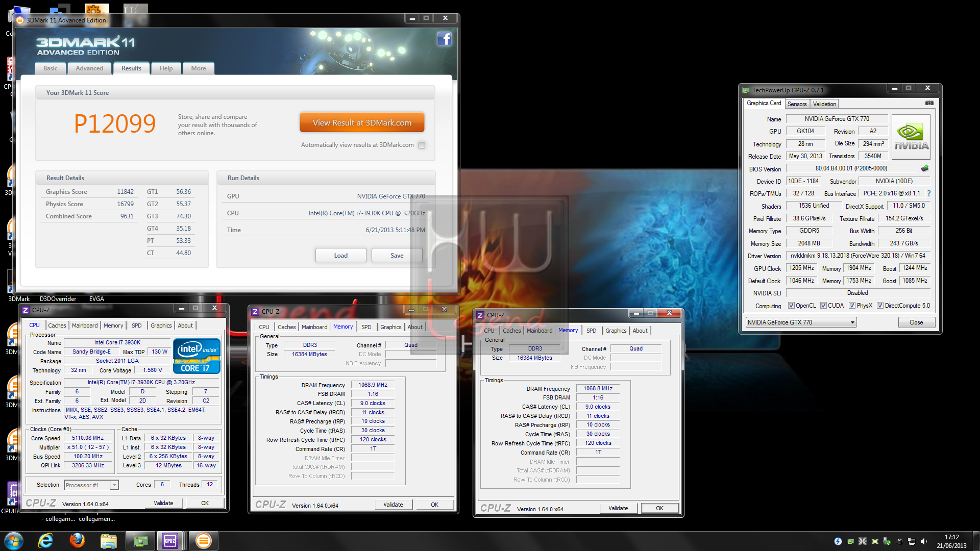Click the GPU-Z Name field GTX 770
The image size is (980, 551).
[837, 119]
